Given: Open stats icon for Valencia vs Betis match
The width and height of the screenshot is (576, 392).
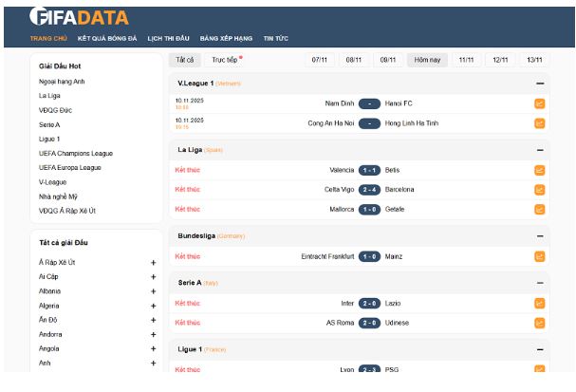Looking at the screenshot, I should 539,171.
